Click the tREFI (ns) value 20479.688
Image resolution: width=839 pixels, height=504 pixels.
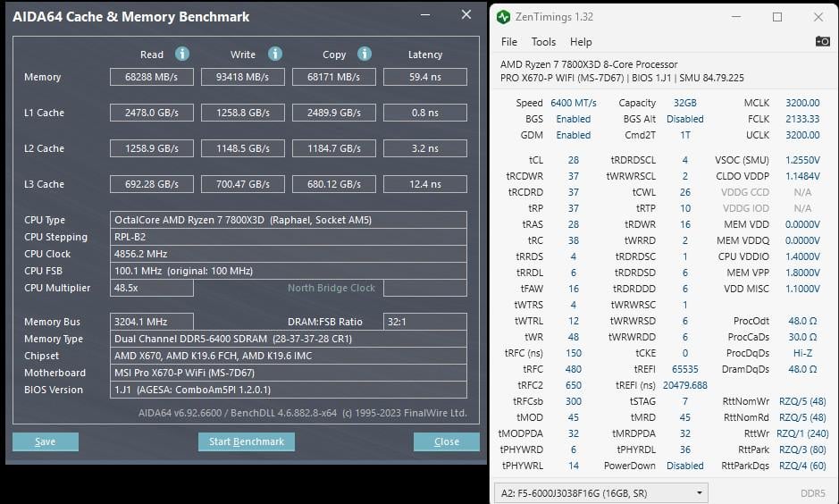(685, 385)
